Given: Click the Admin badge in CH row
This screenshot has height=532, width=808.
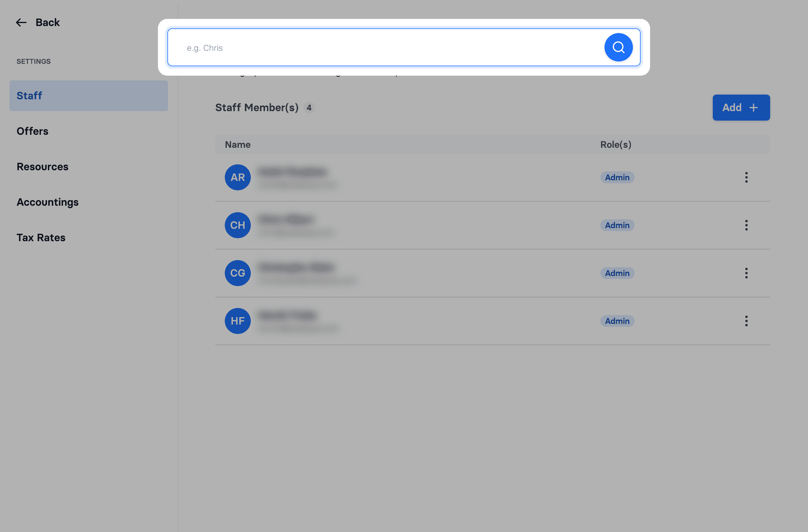Looking at the screenshot, I should click(x=617, y=225).
